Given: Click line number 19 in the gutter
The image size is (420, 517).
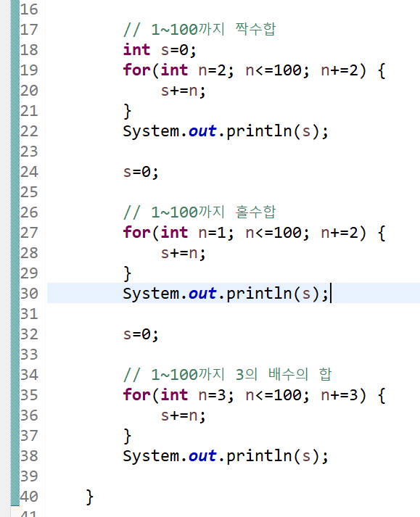Looking at the screenshot, I should (x=29, y=70).
